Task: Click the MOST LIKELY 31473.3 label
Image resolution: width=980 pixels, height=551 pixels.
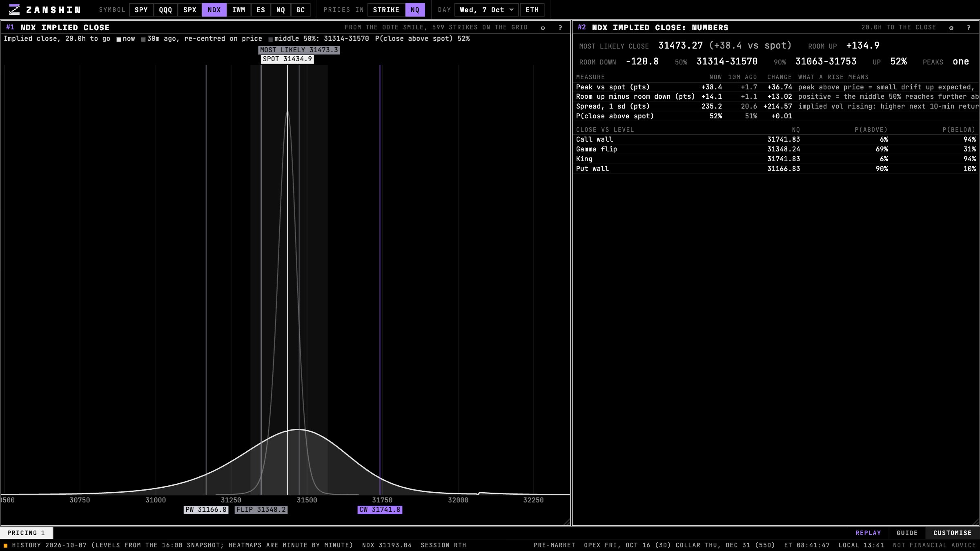Action: pyautogui.click(x=299, y=50)
